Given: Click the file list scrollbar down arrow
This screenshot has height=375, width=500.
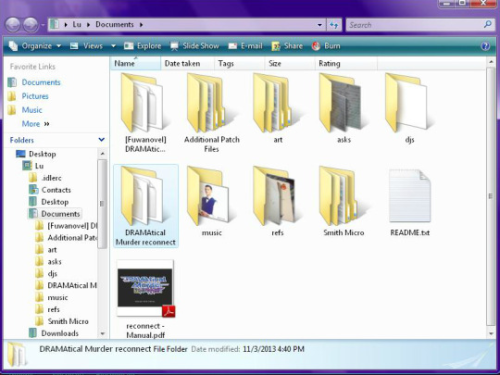Looking at the screenshot, I should (491, 333).
